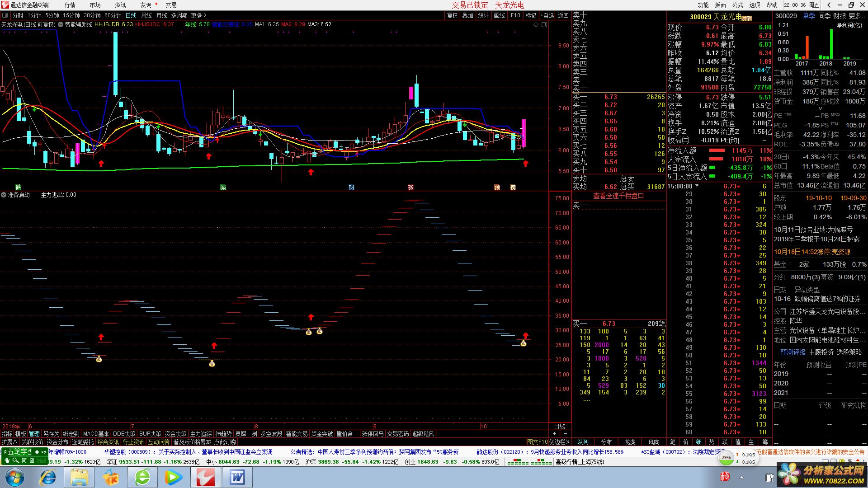
Task: Click the red 通达信 taskbar icon
Action: pos(205,477)
